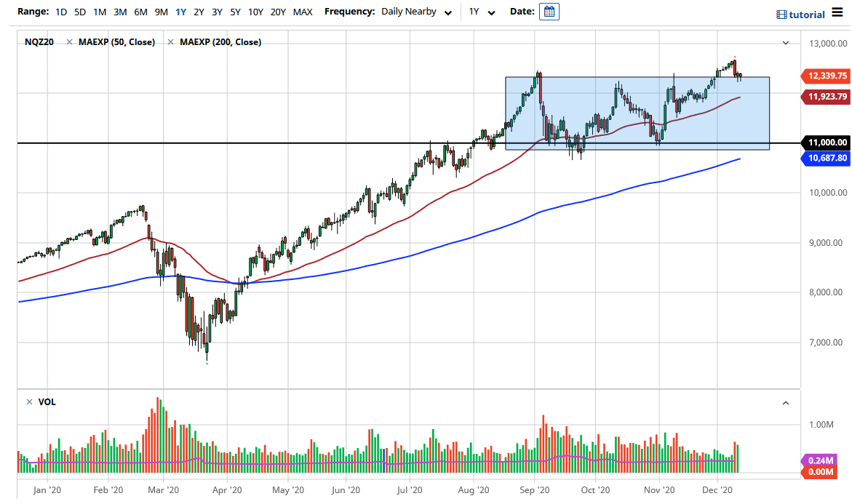Collapse the main price chart panel
852x504 pixels.
coord(786,42)
